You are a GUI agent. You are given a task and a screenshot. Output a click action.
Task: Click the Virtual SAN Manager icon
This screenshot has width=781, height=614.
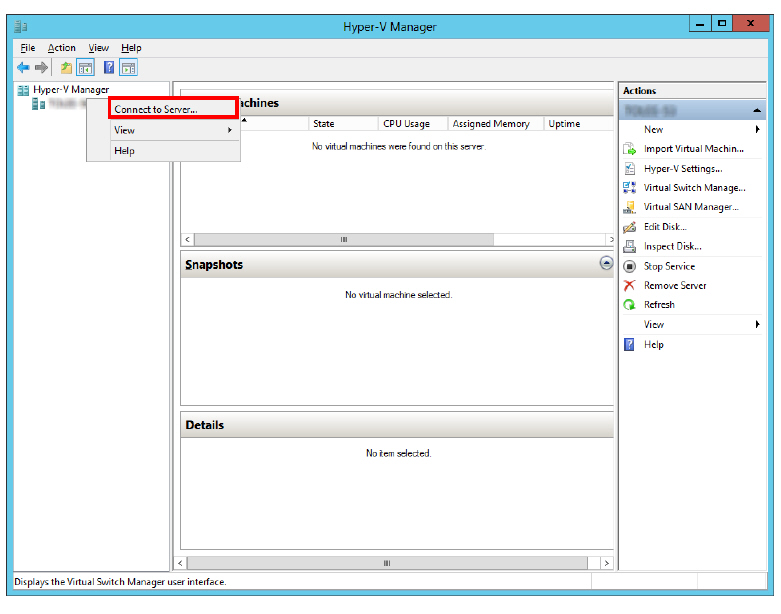click(630, 207)
